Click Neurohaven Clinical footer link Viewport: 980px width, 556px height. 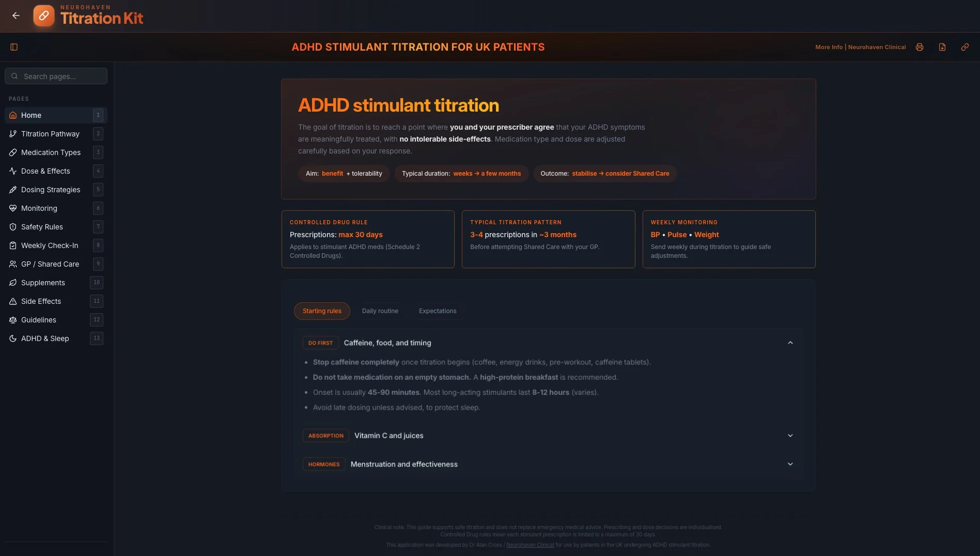pyautogui.click(x=530, y=545)
